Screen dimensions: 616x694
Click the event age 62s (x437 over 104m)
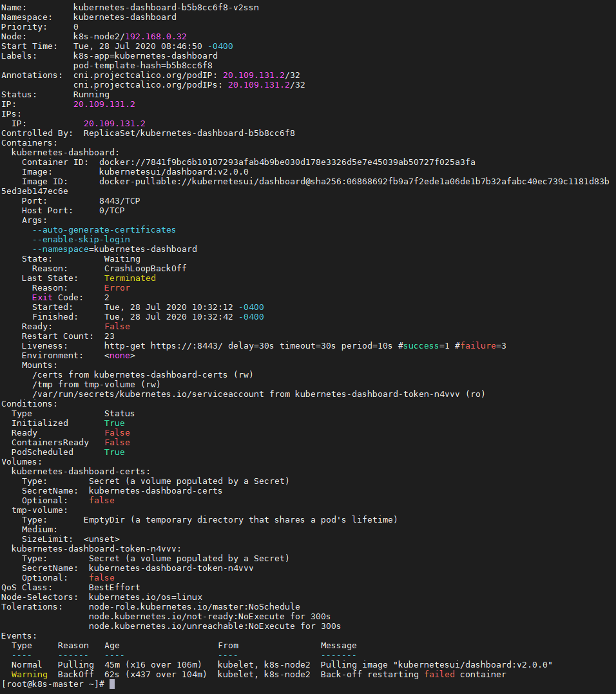[x=155, y=675]
